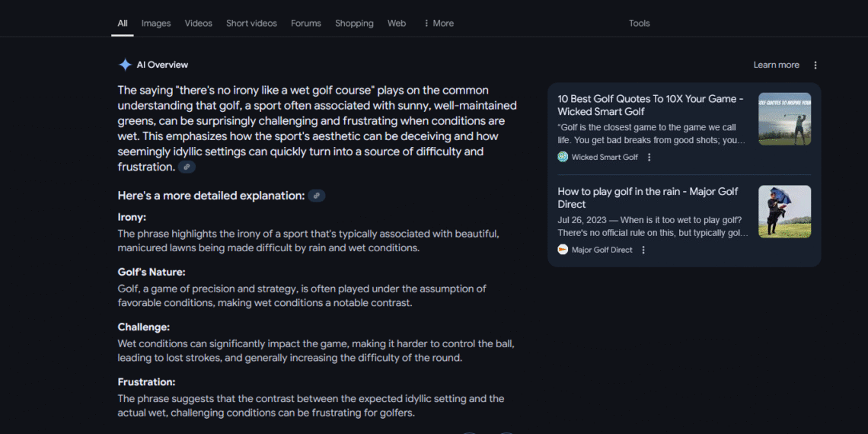
Task: Open the Shopping tab
Action: [x=354, y=23]
